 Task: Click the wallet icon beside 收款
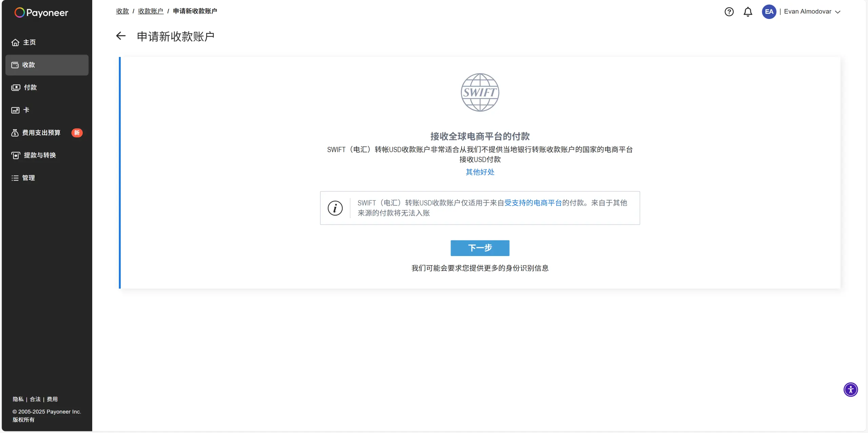(15, 65)
